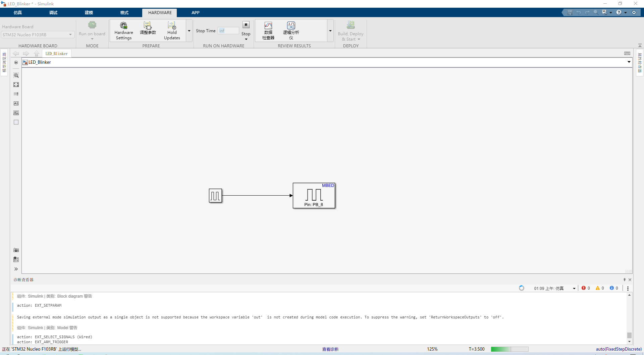The image size is (644, 355).
Task: Open the LED_Blinker breadcrumb dropdown arrow
Action: pos(629,62)
